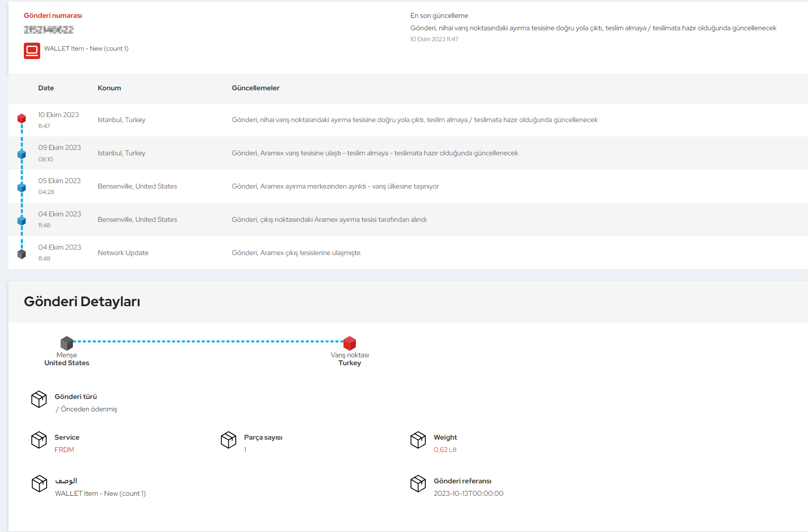The height and width of the screenshot is (532, 808).
Task: Click the box icon next to Gönderi türü
Action: (39, 399)
